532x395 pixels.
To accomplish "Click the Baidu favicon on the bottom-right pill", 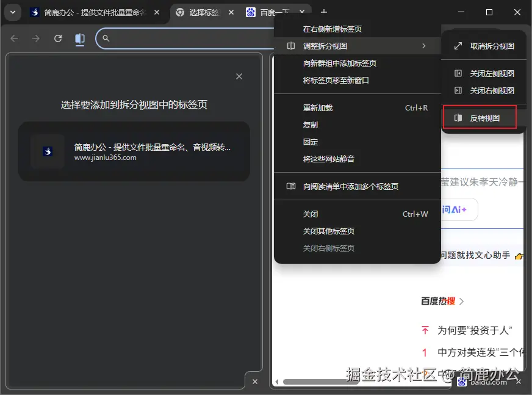I will click(x=462, y=381).
